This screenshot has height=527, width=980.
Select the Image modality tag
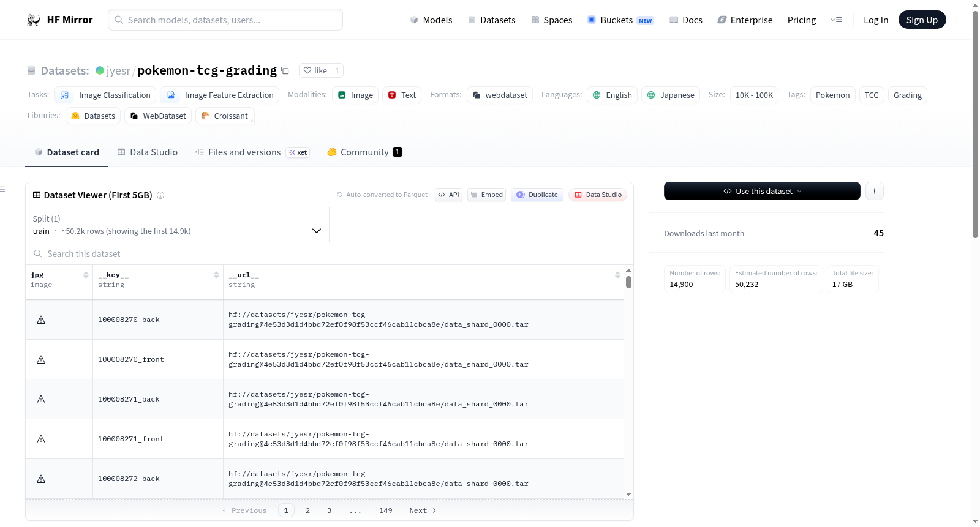tap(355, 95)
